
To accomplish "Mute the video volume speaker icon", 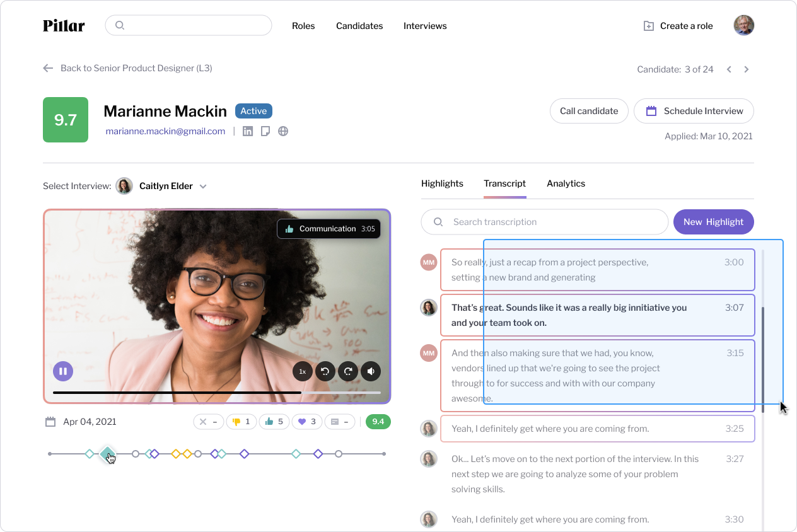I will pyautogui.click(x=371, y=371).
